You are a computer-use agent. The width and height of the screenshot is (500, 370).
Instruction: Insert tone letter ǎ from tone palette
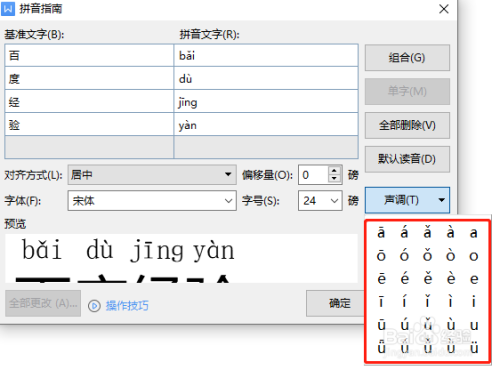[x=427, y=232]
